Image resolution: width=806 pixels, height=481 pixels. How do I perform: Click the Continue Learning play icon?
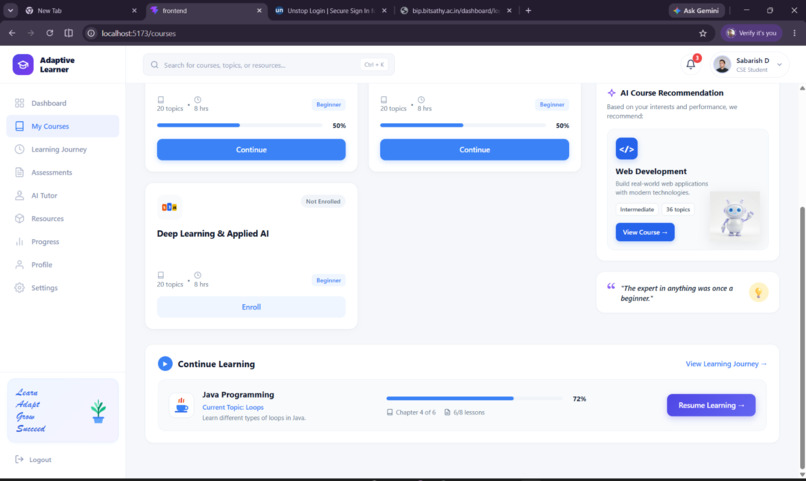(x=165, y=364)
